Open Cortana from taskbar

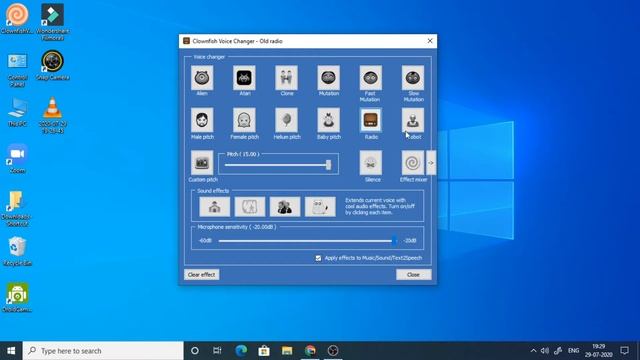195,351
